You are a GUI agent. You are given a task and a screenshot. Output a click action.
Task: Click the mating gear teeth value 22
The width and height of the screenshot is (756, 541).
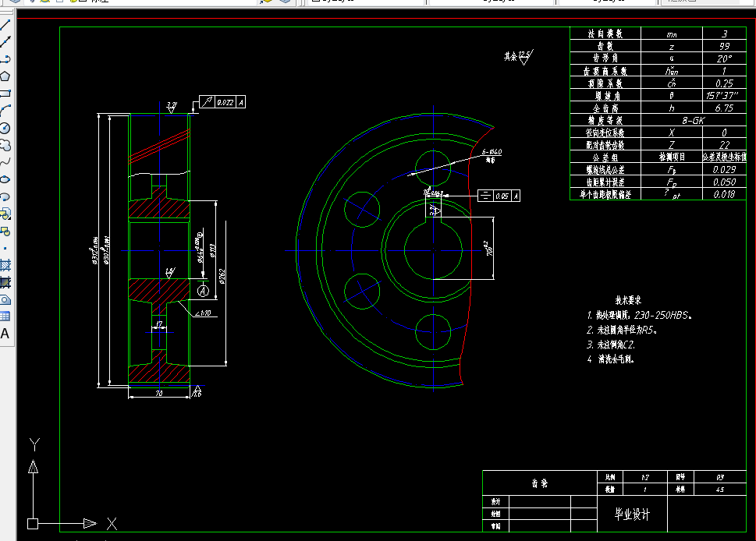tap(724, 145)
